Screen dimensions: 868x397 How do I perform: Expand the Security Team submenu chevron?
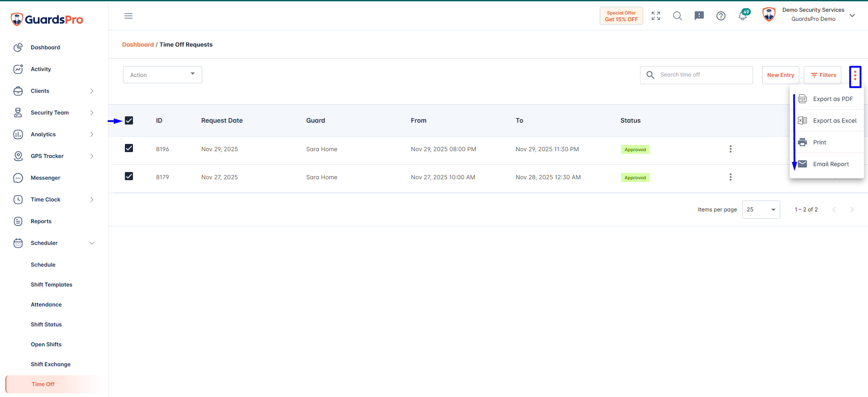point(92,113)
